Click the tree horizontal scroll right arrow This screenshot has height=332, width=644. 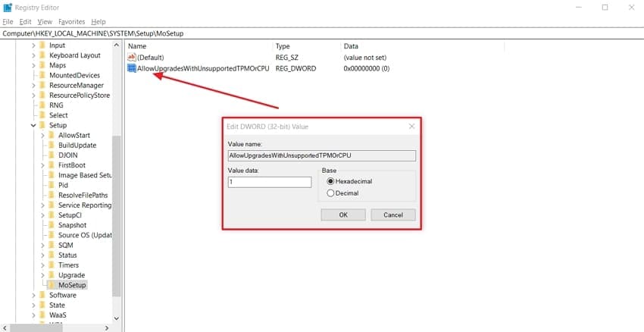point(107,328)
